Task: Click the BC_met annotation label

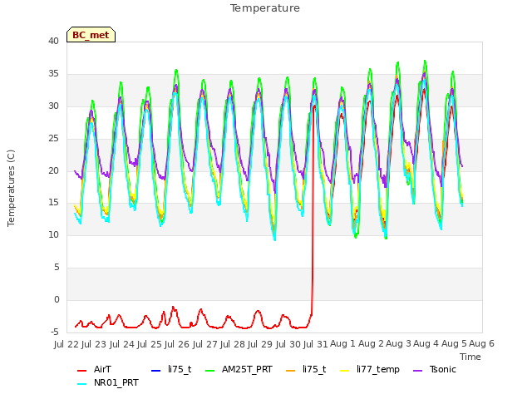Action: 91,35
